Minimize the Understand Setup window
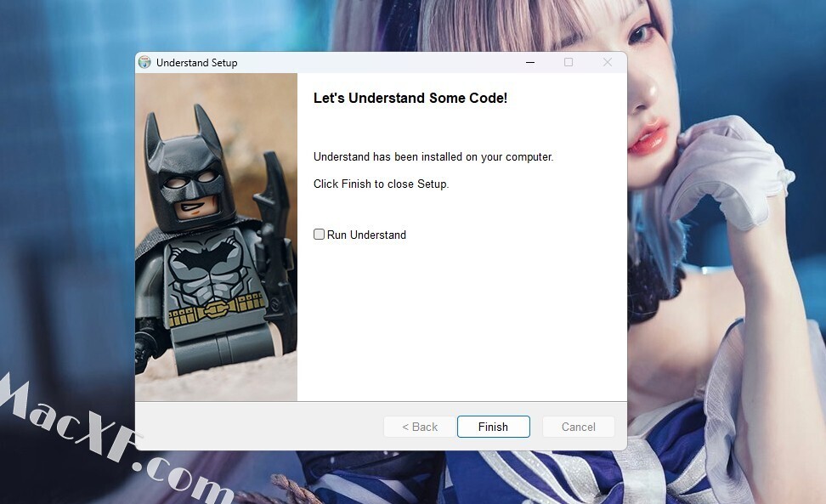This screenshot has height=504, width=826. point(530,62)
